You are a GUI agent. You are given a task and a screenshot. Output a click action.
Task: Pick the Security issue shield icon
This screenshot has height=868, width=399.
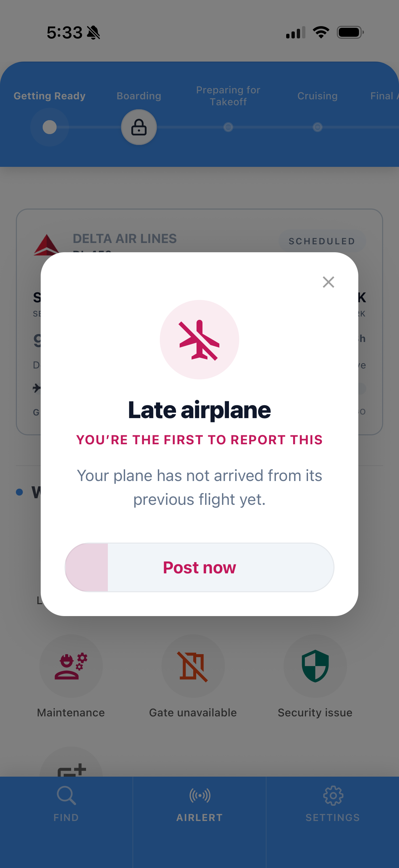(x=315, y=666)
